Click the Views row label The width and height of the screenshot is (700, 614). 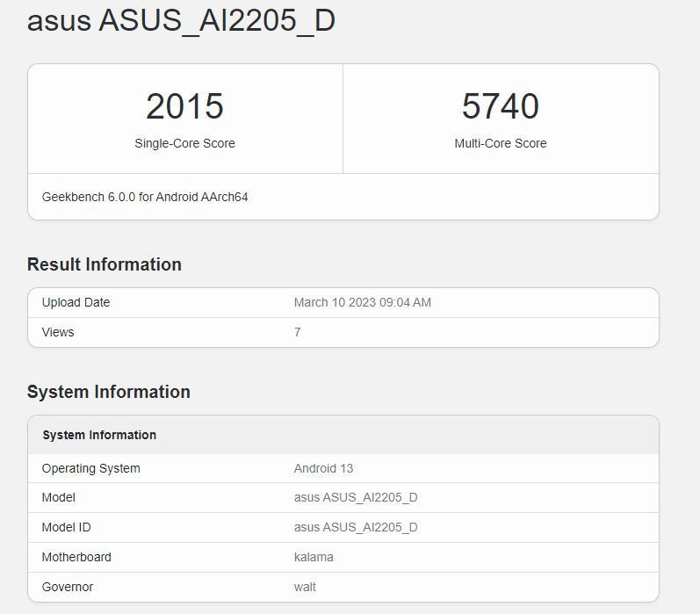pos(58,332)
